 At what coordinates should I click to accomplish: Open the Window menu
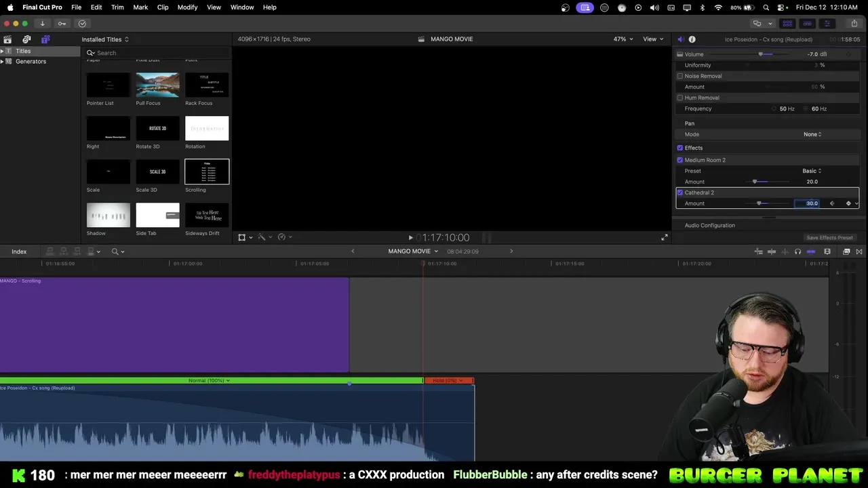pos(242,7)
